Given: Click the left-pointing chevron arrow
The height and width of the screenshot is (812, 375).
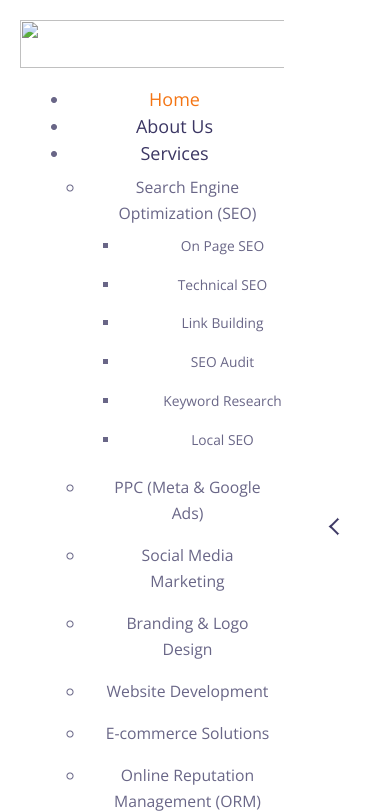Looking at the screenshot, I should coord(335,527).
